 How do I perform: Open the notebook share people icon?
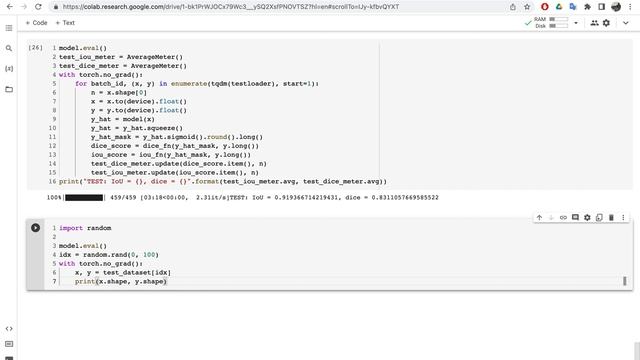tap(594, 23)
